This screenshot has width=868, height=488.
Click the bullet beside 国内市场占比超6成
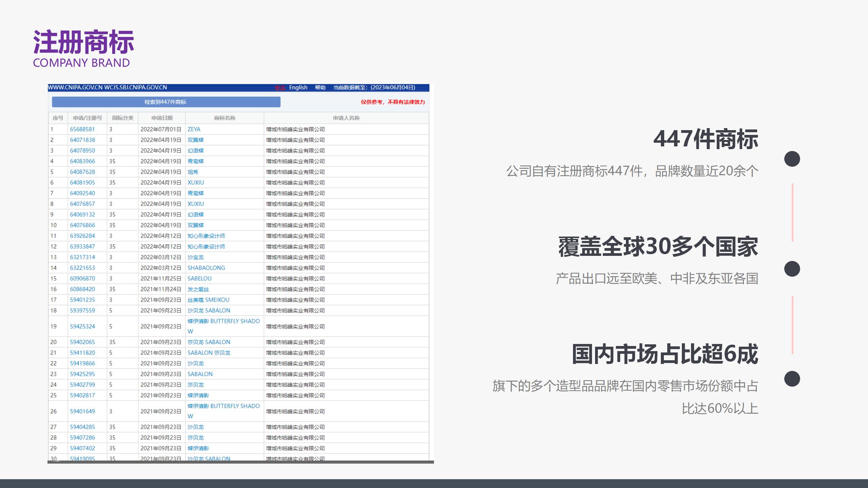tap(792, 379)
